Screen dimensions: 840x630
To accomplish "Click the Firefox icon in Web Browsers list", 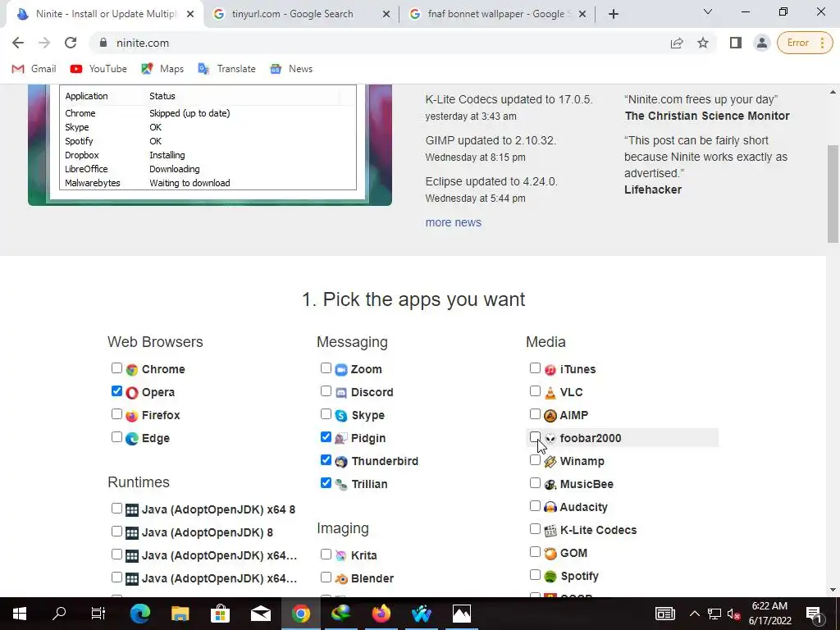I will pyautogui.click(x=132, y=416).
